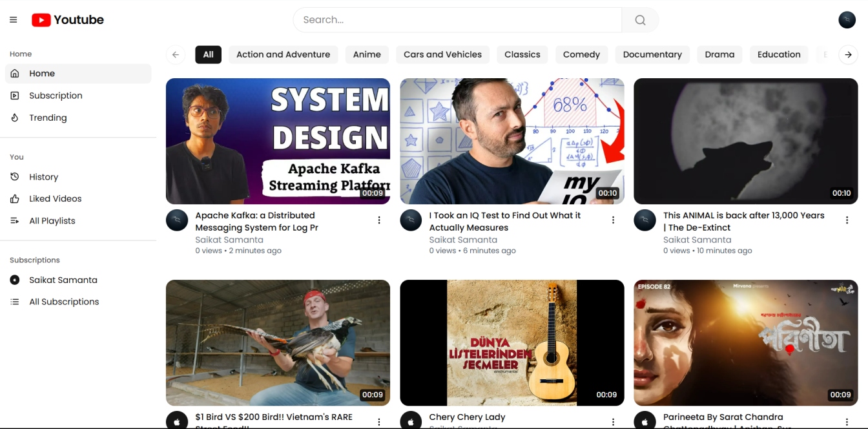This screenshot has height=429, width=868.
Task: Click the right arrow to scroll categories
Action: click(x=849, y=54)
